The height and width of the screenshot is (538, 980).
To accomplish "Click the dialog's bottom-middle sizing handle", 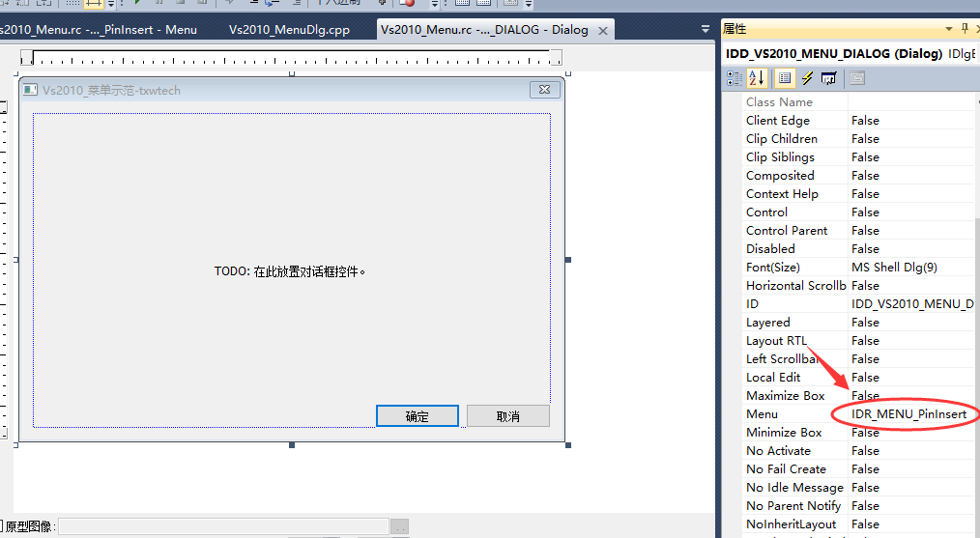I will tap(291, 445).
